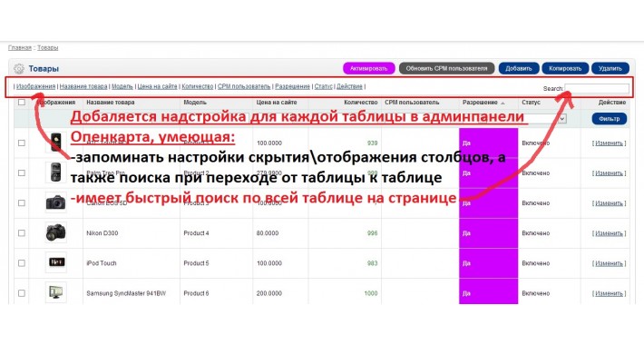
Task: Click the quantity value 996
Action: (372, 233)
